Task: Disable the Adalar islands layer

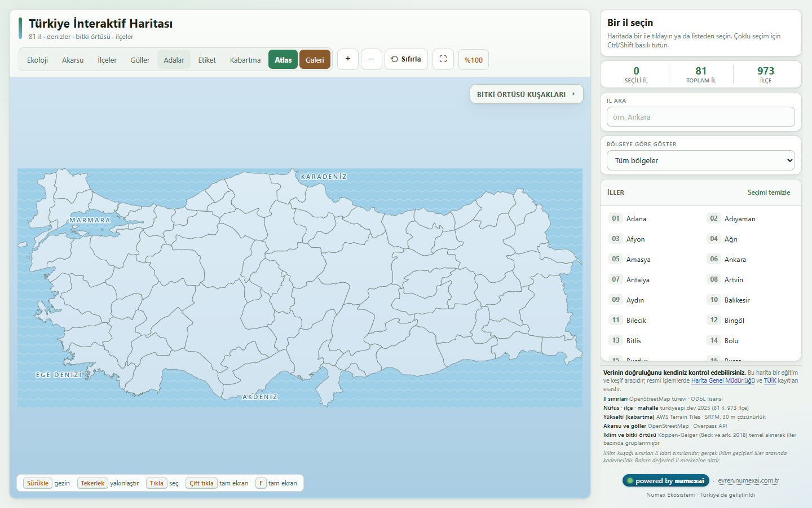Action: 174,60
